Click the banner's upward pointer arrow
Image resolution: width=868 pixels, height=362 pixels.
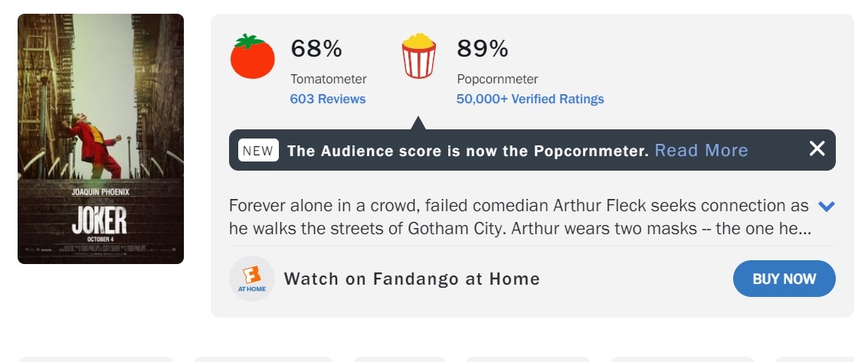418,123
